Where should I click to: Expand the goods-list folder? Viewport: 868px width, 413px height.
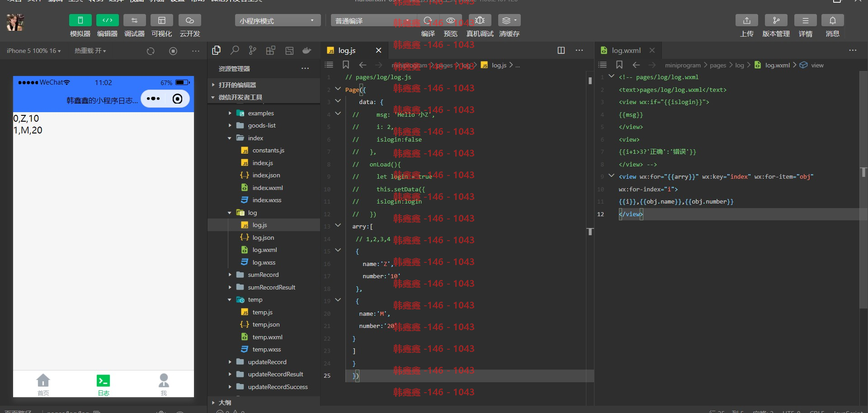[264, 125]
